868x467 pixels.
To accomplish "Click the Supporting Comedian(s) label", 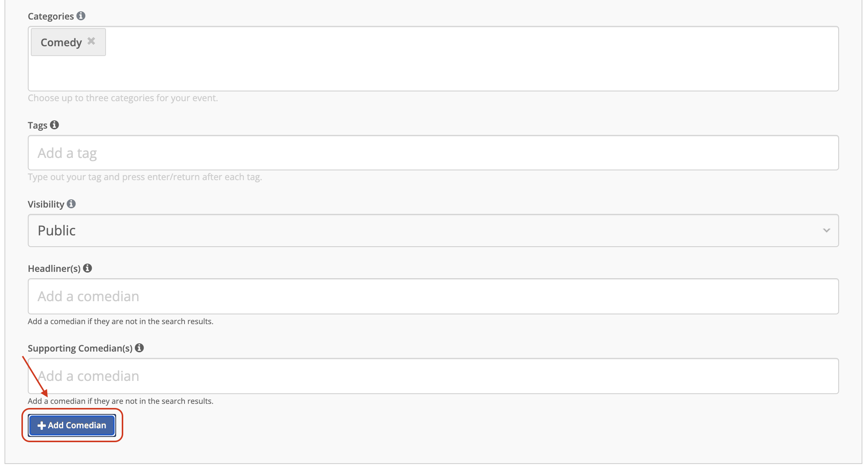I will (x=80, y=348).
